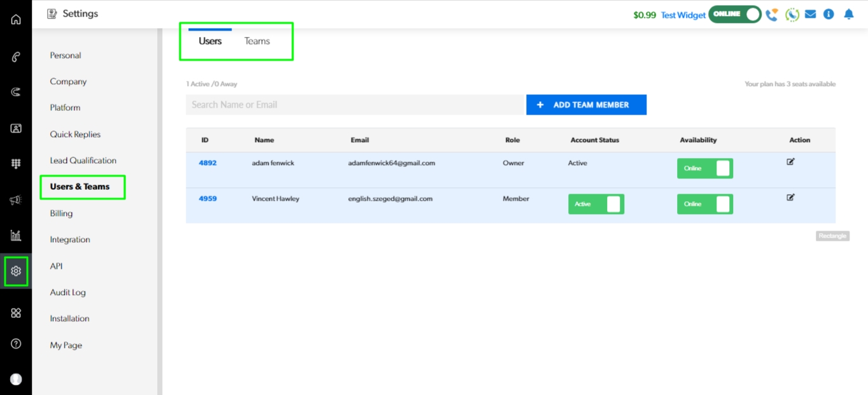868x395 pixels.
Task: Open the bar chart analytics icon
Action: tap(16, 236)
